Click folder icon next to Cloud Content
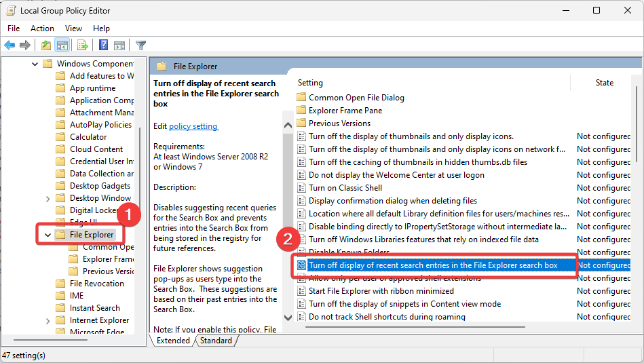Viewport: 644px width, 363px height. point(60,149)
